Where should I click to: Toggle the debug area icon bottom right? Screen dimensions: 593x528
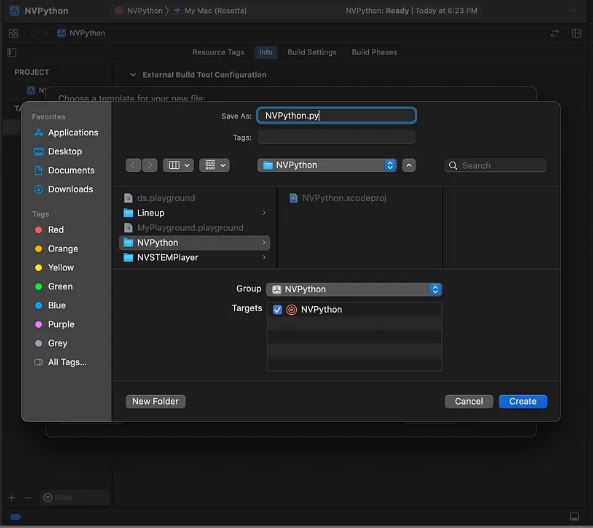click(574, 516)
